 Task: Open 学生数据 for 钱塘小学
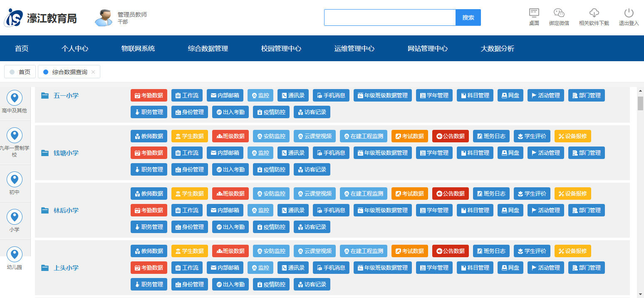[190, 136]
